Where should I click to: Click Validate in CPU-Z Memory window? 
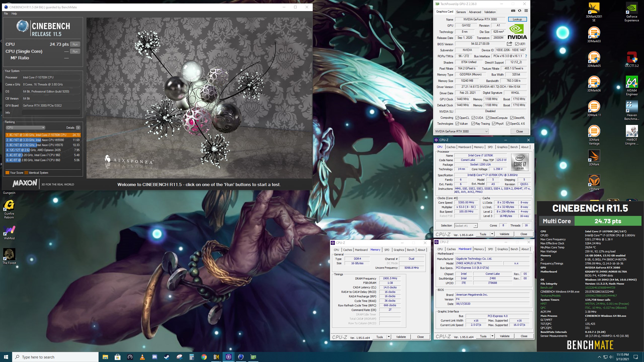pyautogui.click(x=401, y=337)
